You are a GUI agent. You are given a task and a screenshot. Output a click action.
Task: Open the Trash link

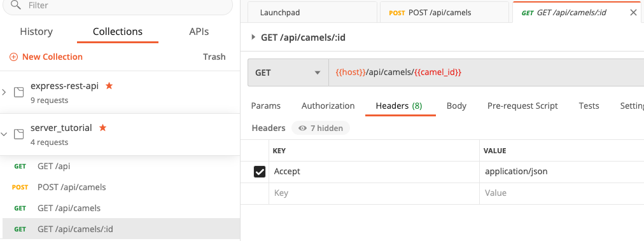point(214,57)
